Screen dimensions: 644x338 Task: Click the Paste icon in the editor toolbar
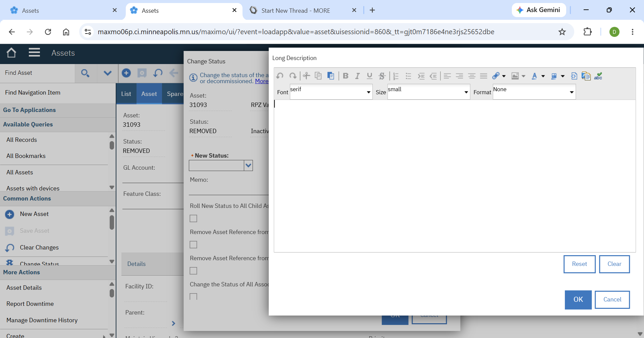point(331,76)
